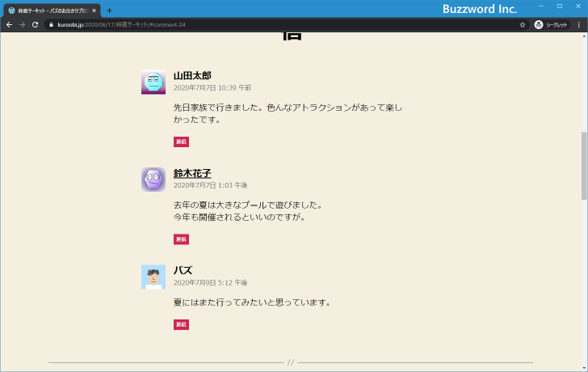This screenshot has width=588, height=372.
Task: Click the browser back arrow
Action: click(x=9, y=25)
